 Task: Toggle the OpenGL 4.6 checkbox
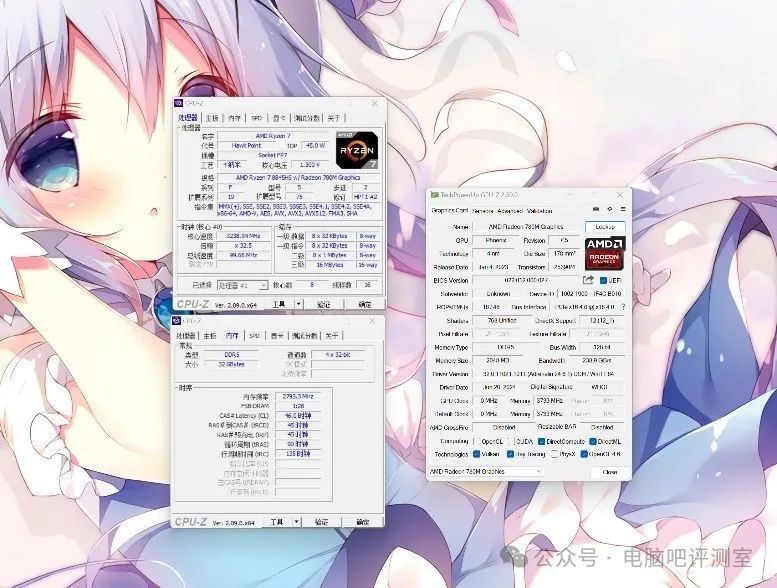[x=584, y=454]
